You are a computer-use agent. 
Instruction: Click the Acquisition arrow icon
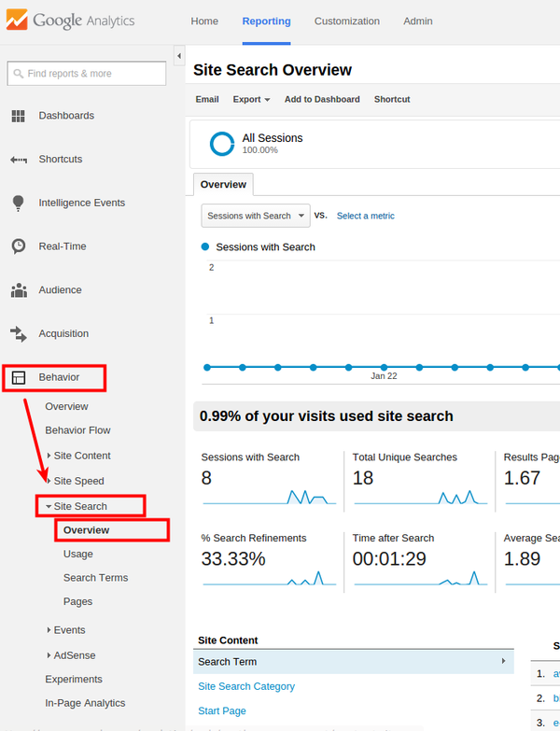[x=18, y=333]
